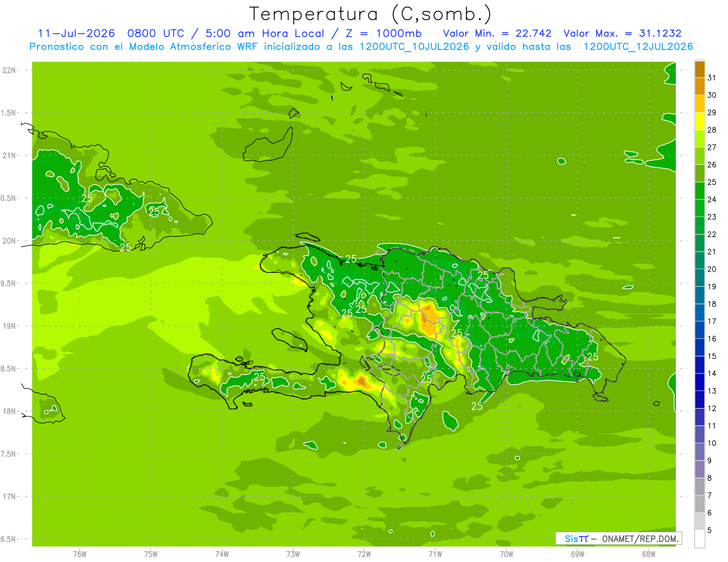Pick the dark blue swatch between 12 and 13
Viewport: 728px width, 562px height.
[x=699, y=400]
